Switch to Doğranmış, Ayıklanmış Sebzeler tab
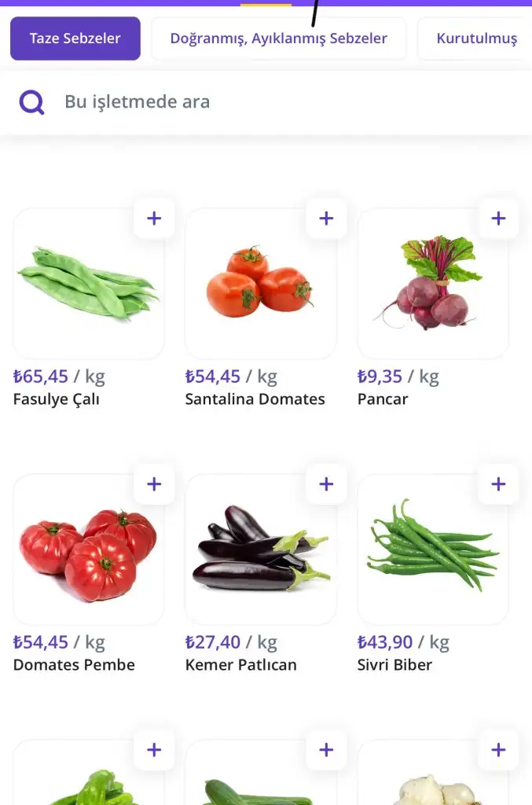The width and height of the screenshot is (532, 805). click(279, 39)
